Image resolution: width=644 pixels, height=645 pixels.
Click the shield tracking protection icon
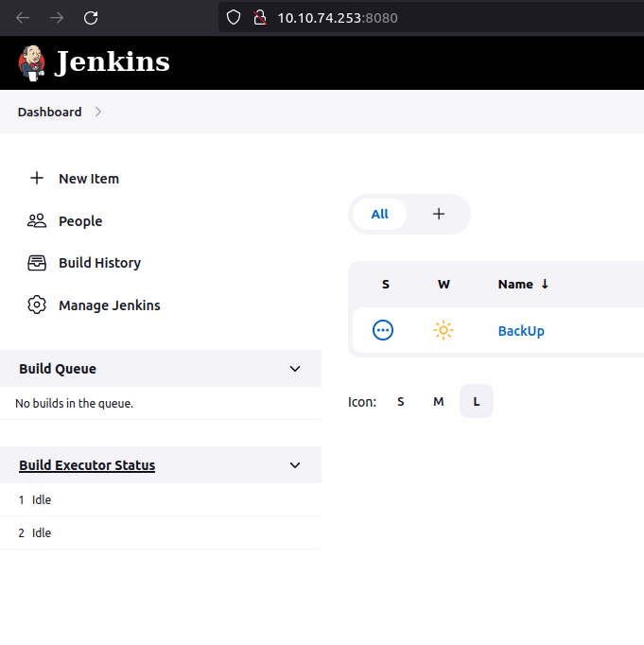[x=234, y=18]
